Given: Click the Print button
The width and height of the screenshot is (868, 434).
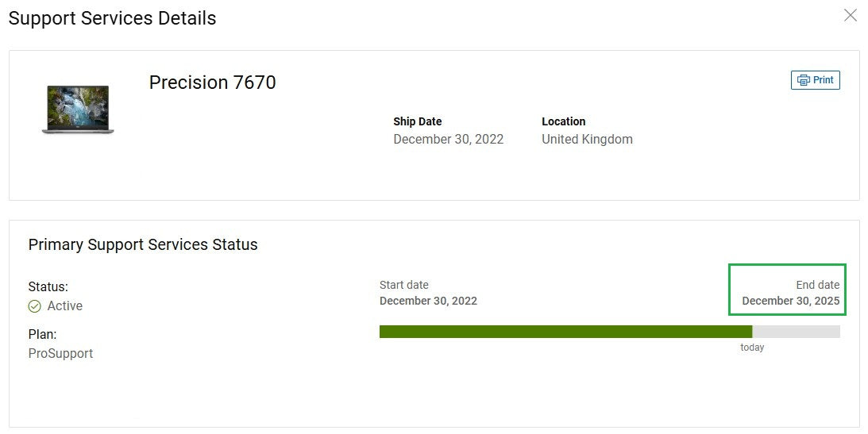Looking at the screenshot, I should click(x=816, y=80).
